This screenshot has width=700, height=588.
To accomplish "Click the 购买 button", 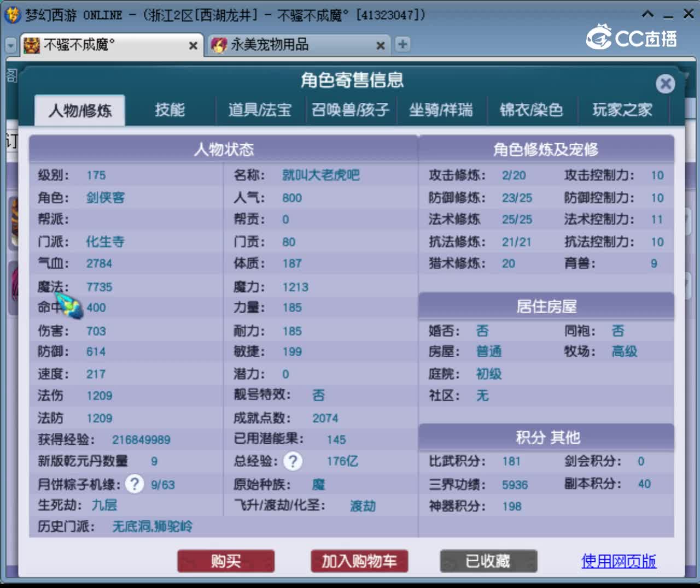I will 226,561.
